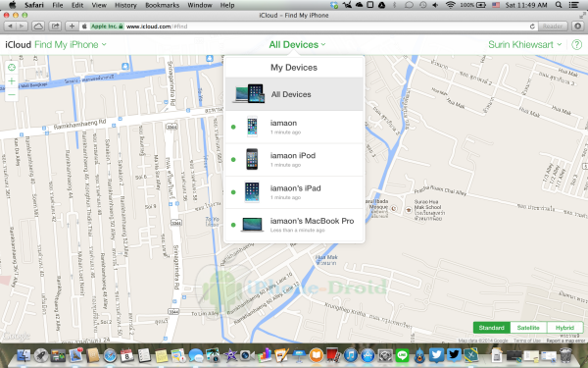588x368 pixels.
Task: Click the iamaon iPhone thumbnail image
Action: pyautogui.click(x=252, y=127)
